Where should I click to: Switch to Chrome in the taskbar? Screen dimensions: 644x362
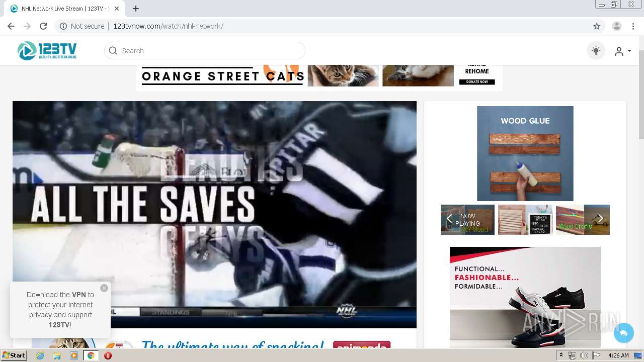91,355
